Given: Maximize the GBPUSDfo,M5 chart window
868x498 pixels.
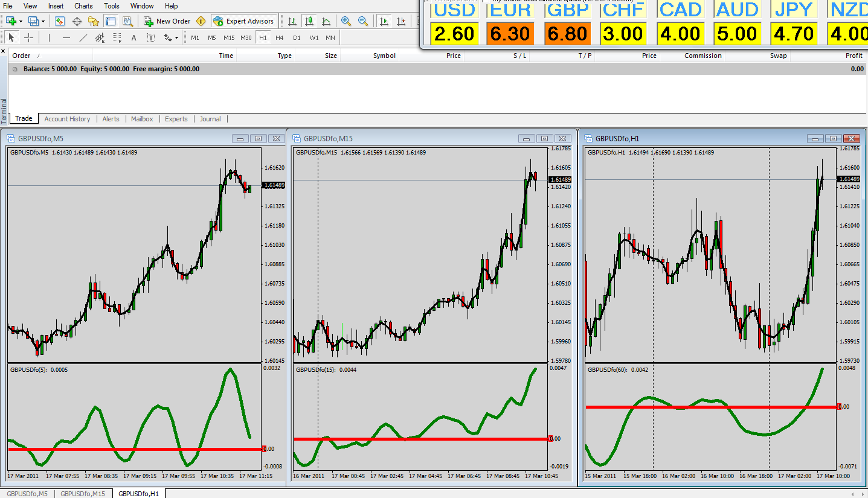Looking at the screenshot, I should (x=258, y=139).
